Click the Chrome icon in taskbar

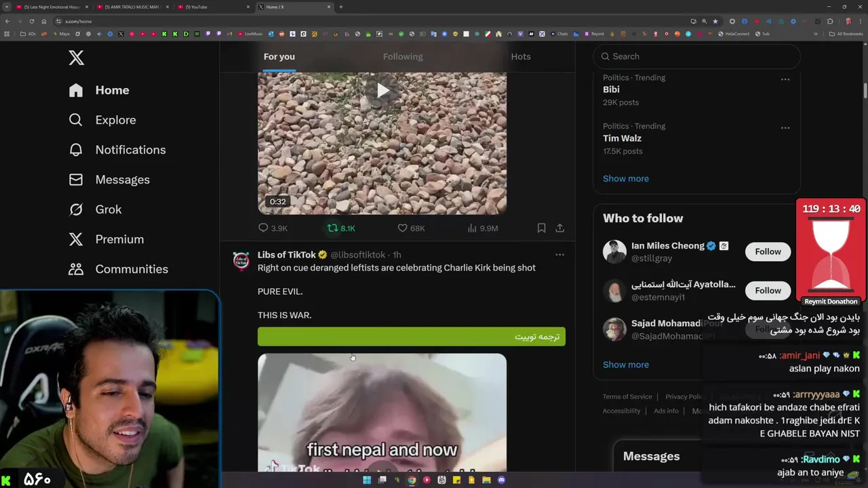coord(412,480)
